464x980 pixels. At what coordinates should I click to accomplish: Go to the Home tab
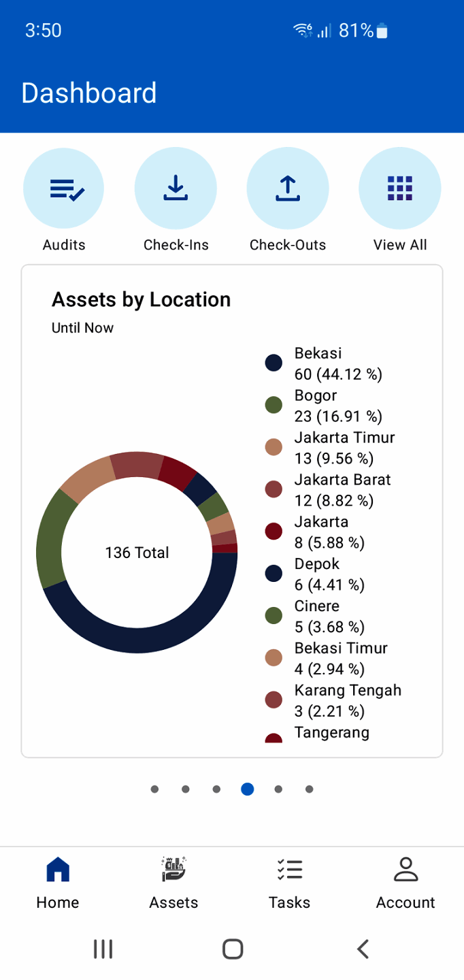point(58,883)
